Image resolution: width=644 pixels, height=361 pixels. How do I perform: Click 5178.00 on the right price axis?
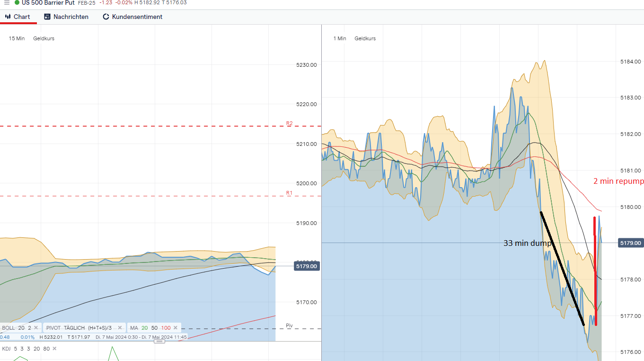630,280
